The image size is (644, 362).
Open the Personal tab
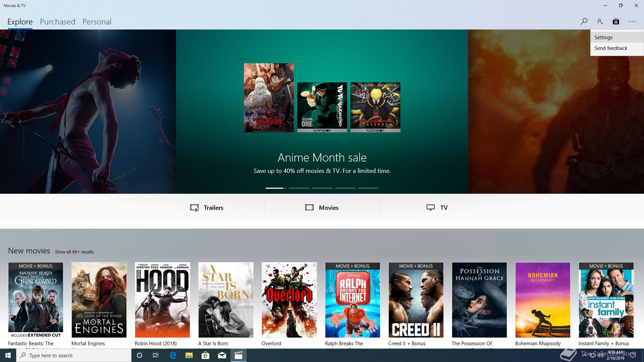(x=97, y=22)
